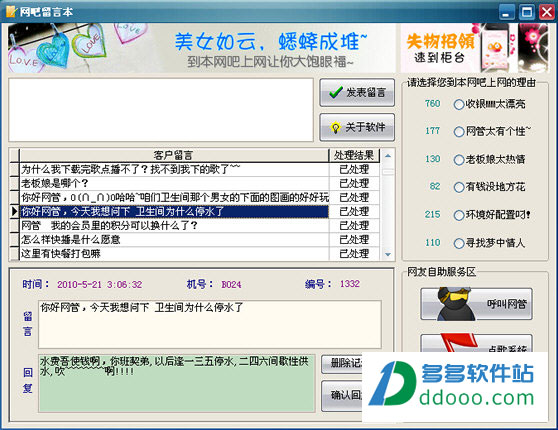This screenshot has height=430, width=558.
Task: Call the admin with 呼叫网管
Action: point(477,304)
